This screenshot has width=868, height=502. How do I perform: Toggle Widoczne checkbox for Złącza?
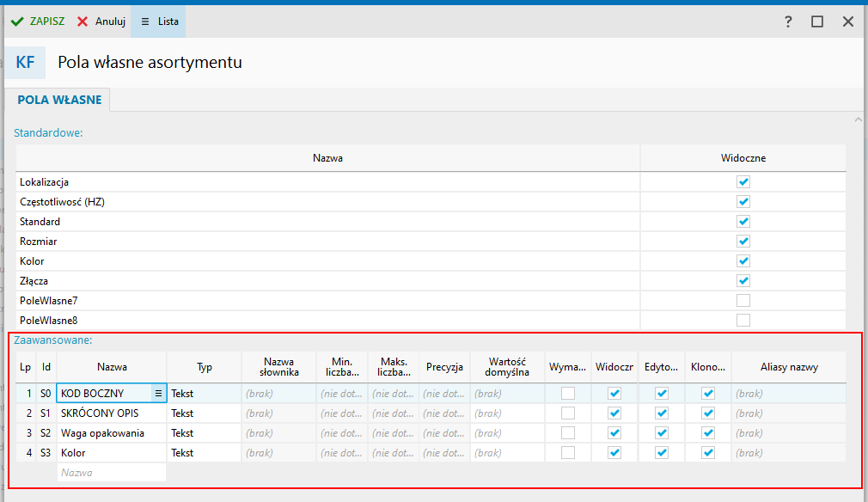pyautogui.click(x=743, y=281)
